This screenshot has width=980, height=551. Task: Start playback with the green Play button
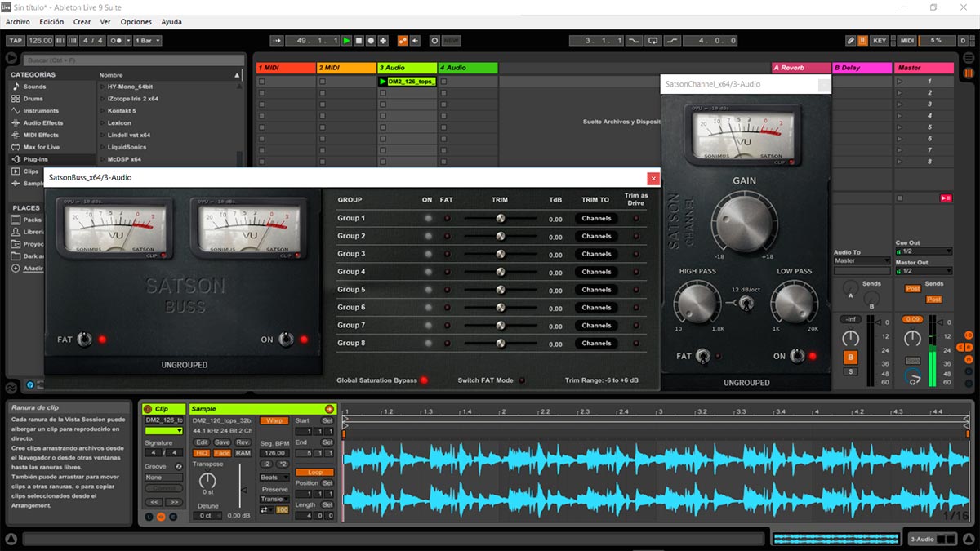coord(346,40)
